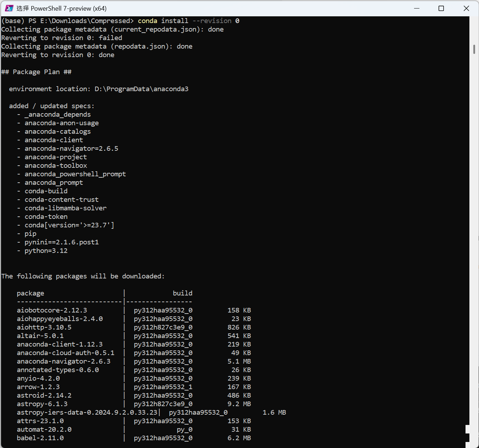The height and width of the screenshot is (448, 479).
Task: Click the 'package' column header
Action: click(x=31, y=293)
